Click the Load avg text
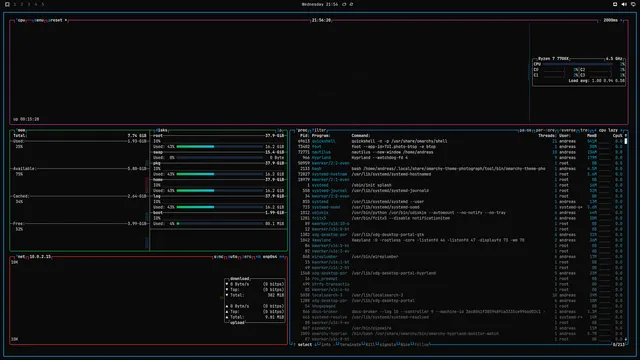 pyautogui.click(x=596, y=81)
